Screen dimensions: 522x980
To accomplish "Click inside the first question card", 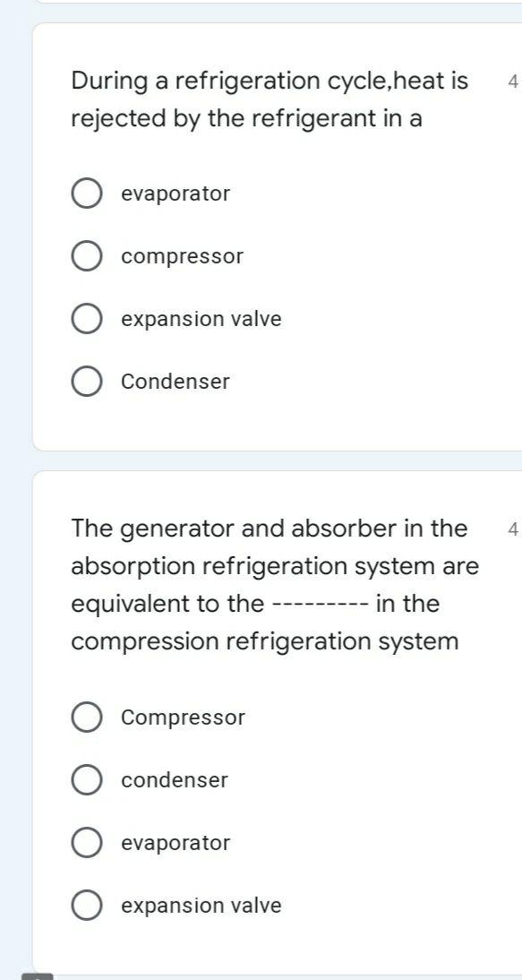I will (x=269, y=421).
